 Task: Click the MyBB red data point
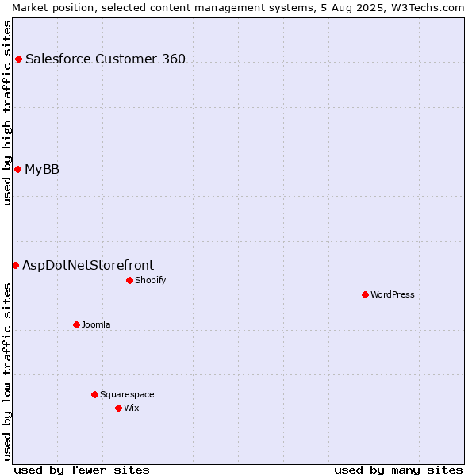click(18, 170)
